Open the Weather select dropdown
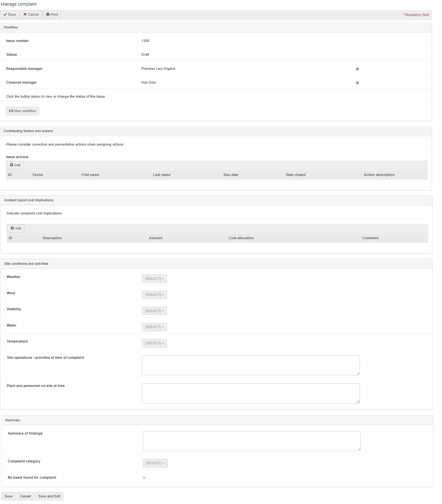 point(154,279)
